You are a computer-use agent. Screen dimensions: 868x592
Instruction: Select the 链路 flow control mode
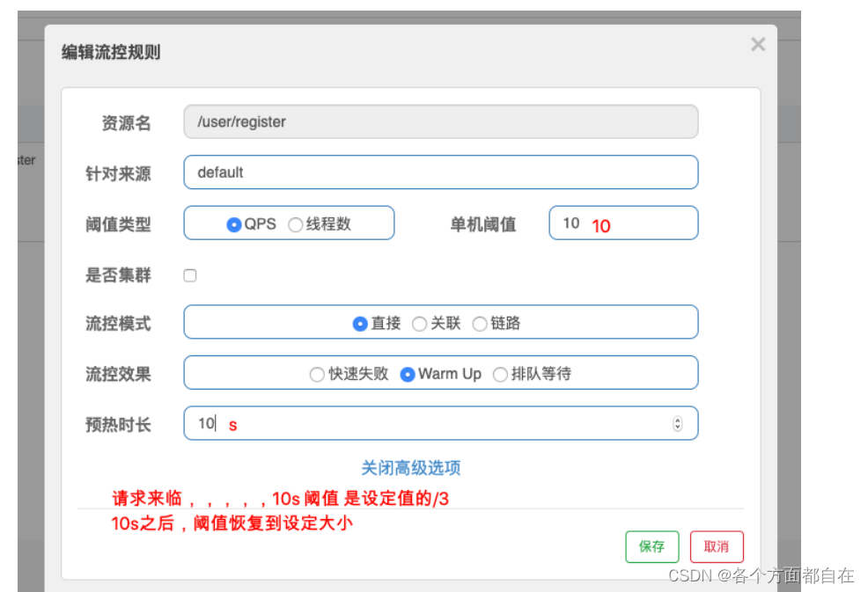point(480,324)
